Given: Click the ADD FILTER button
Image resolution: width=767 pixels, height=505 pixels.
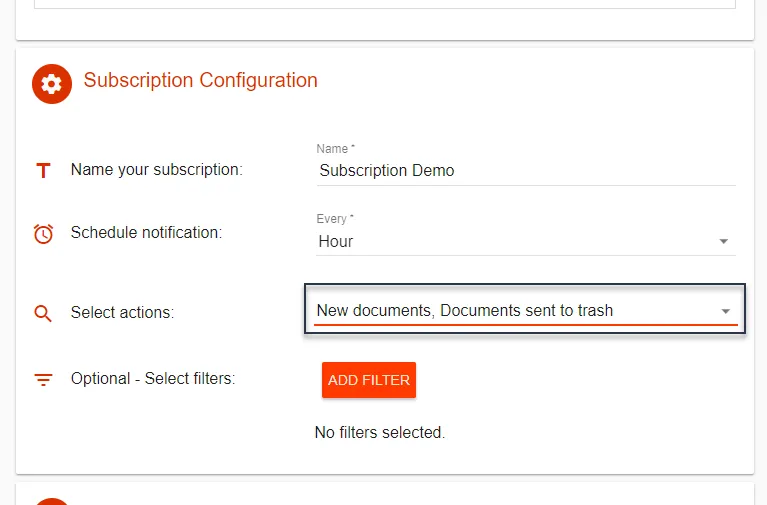Looking at the screenshot, I should (x=369, y=380).
